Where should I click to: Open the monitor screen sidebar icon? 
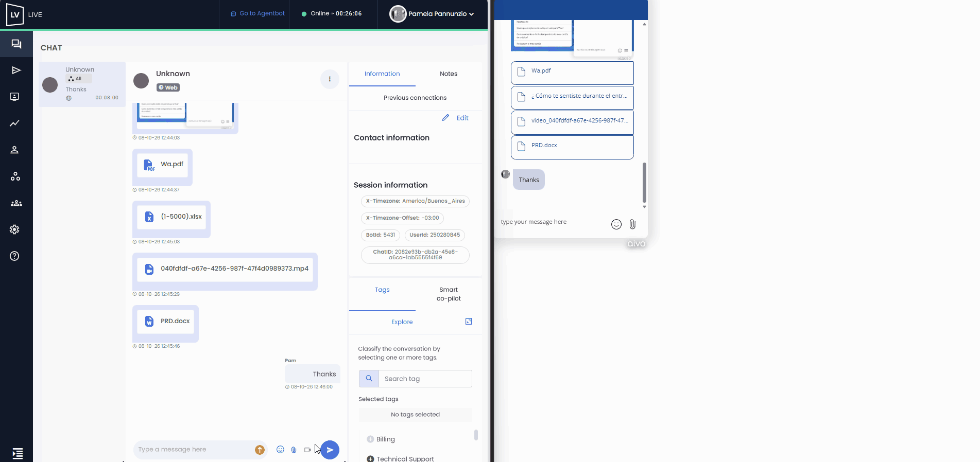point(15,97)
